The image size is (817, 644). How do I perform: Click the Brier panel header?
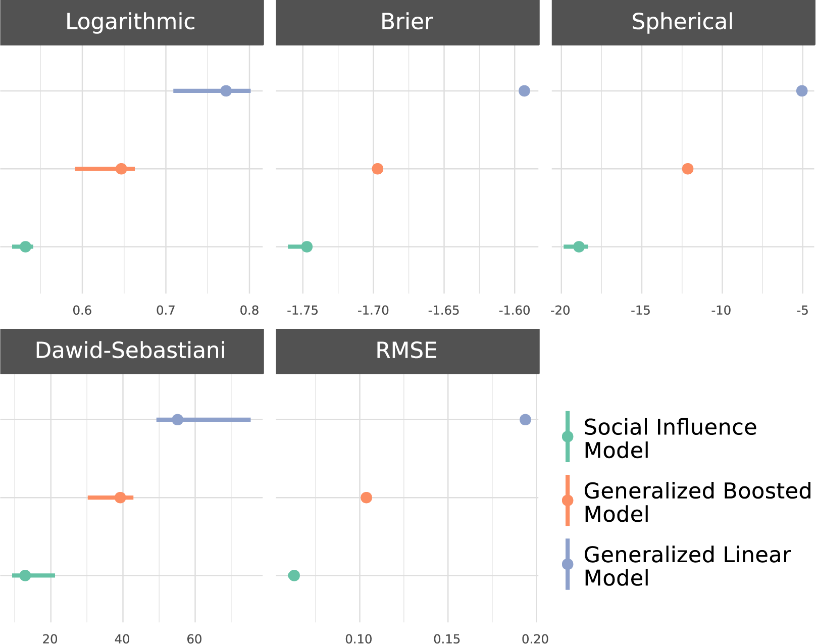tap(407, 22)
